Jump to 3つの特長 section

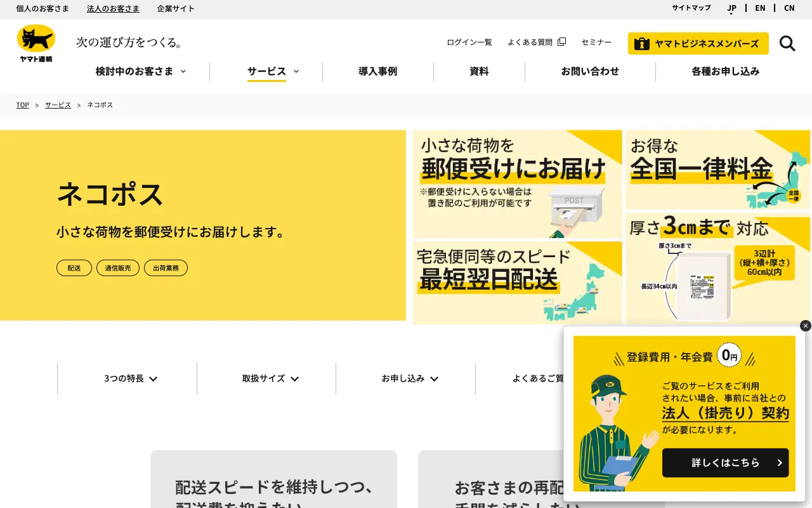[131, 378]
